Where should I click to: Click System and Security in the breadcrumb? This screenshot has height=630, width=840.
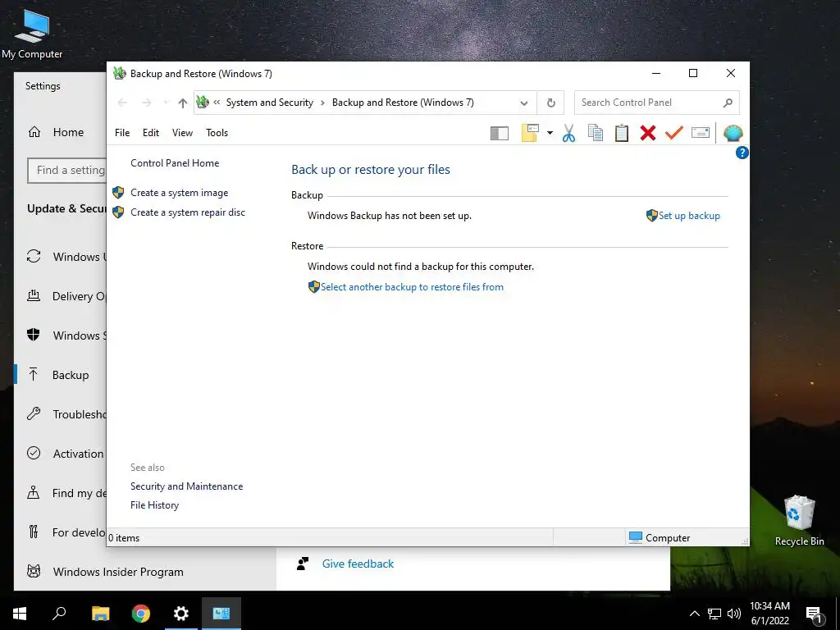269,103
